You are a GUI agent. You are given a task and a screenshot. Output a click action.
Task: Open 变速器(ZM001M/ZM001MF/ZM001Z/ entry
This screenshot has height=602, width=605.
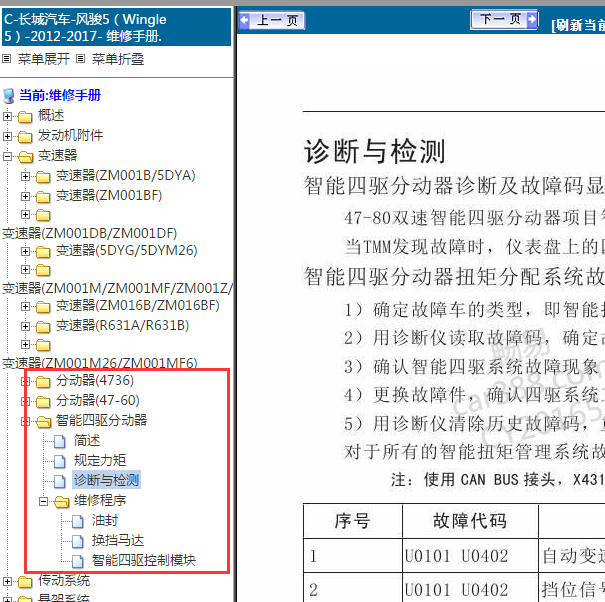click(118, 288)
